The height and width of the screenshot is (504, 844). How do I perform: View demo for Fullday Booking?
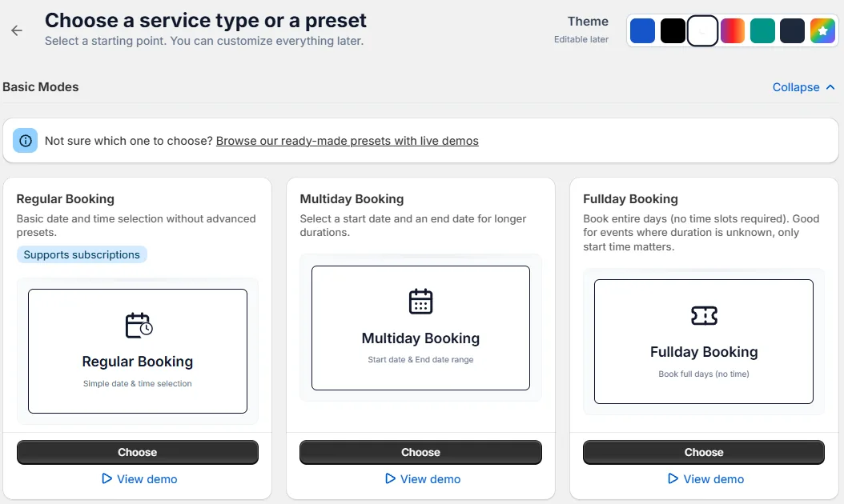coord(705,478)
